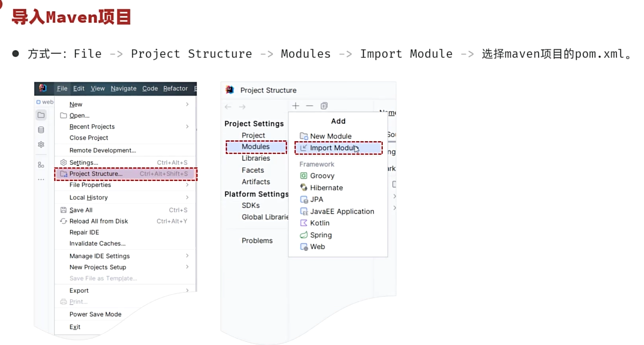Open the Structure sidebar icon
This screenshot has height=345, width=644.
(41, 165)
